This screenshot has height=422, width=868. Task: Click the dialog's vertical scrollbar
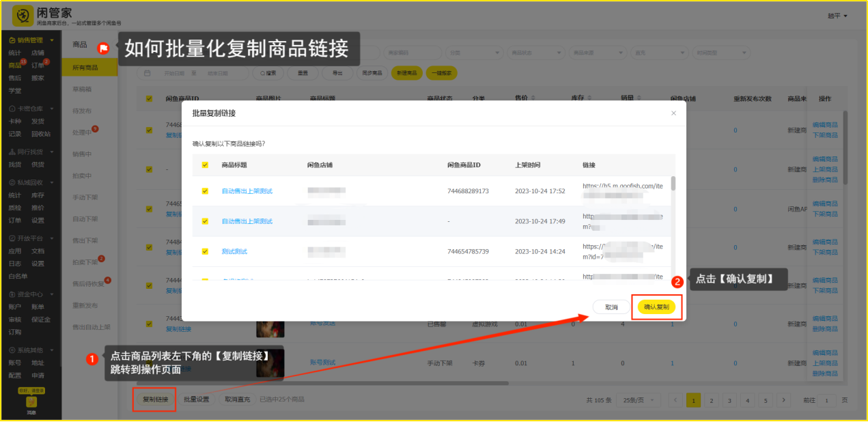coord(673,183)
